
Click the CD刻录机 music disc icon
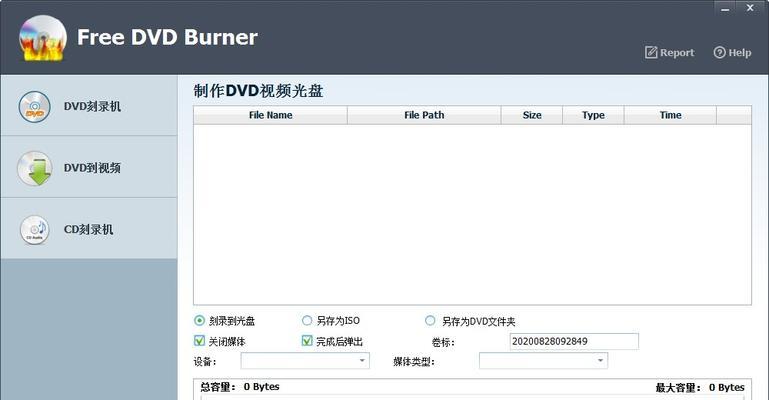click(34, 230)
